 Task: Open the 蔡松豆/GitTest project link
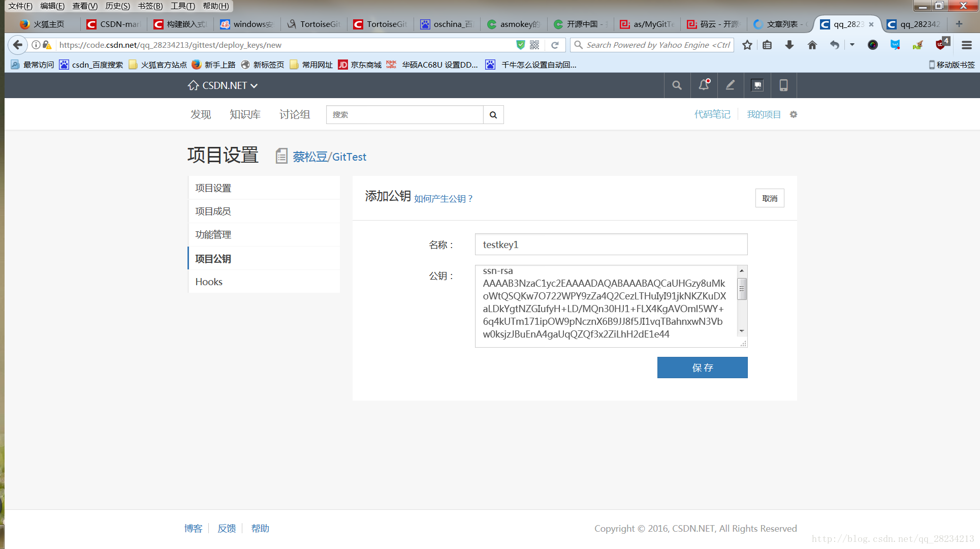click(x=329, y=157)
